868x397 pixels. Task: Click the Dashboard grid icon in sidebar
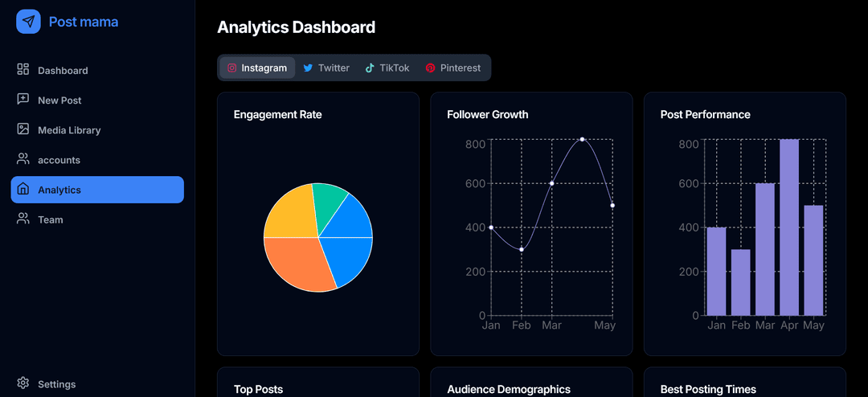(x=23, y=70)
